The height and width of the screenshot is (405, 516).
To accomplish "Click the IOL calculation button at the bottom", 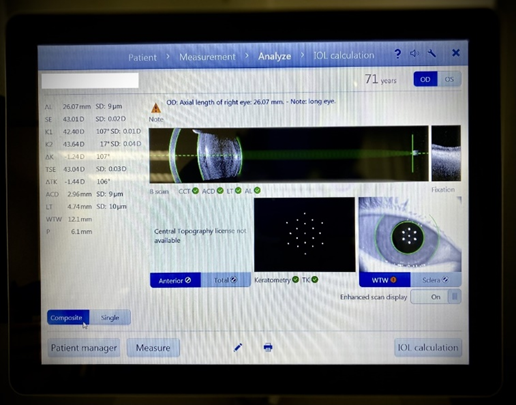I will (428, 348).
